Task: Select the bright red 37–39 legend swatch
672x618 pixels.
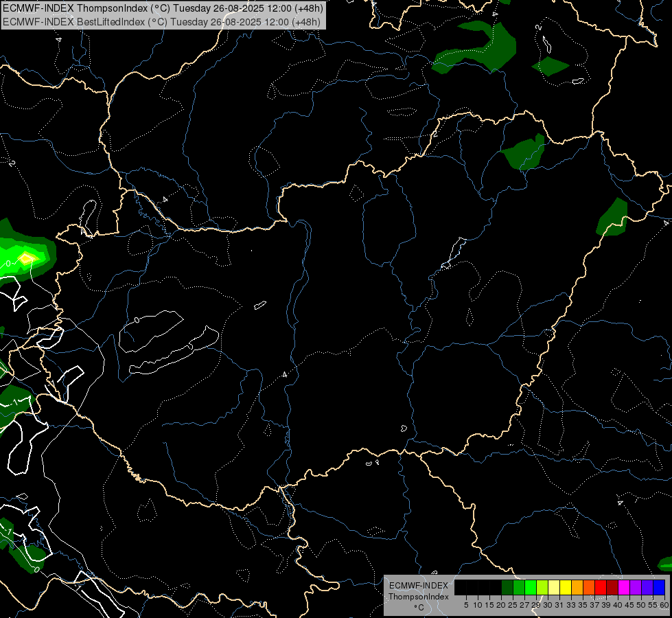Action: point(601,588)
